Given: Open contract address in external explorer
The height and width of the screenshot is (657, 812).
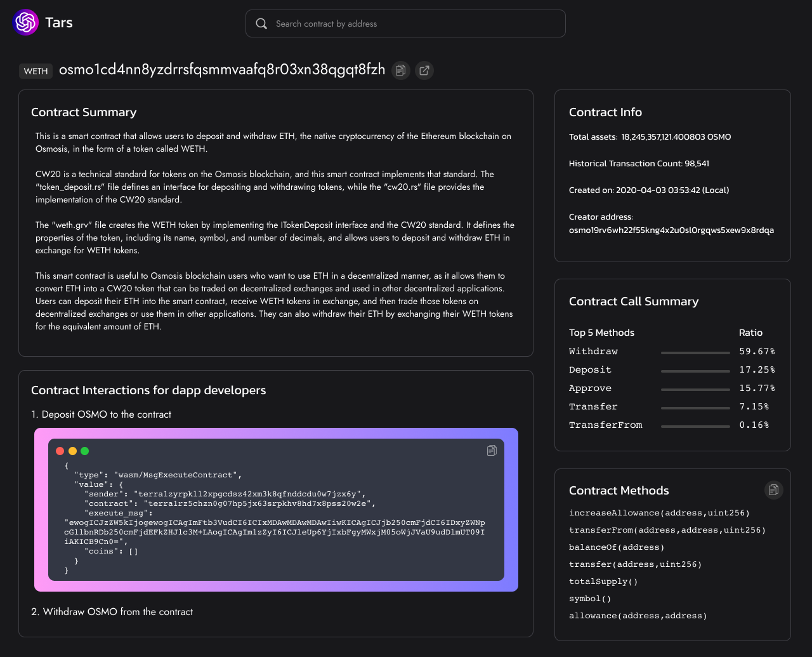Looking at the screenshot, I should (x=424, y=70).
